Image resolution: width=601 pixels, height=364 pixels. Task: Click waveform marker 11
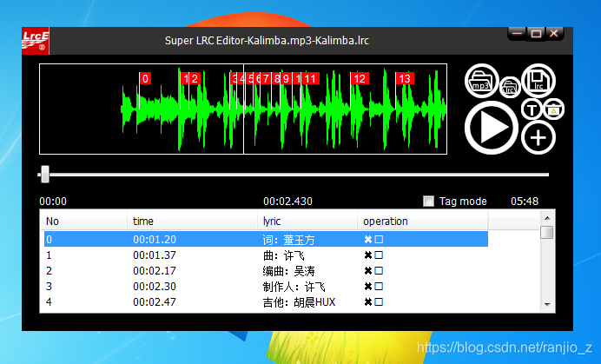coord(310,78)
